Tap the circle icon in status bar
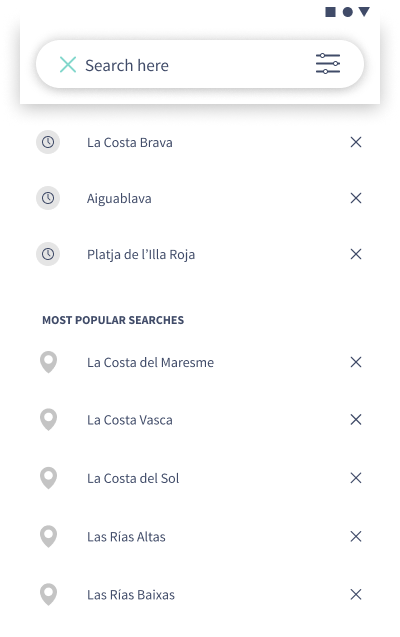The width and height of the screenshot is (400, 637). [348, 12]
